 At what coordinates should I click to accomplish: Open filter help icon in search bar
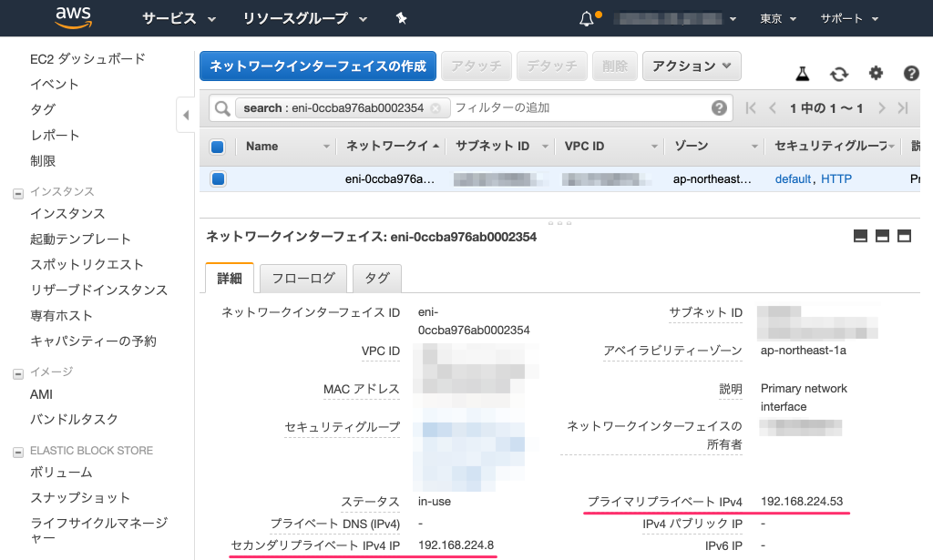click(x=719, y=107)
